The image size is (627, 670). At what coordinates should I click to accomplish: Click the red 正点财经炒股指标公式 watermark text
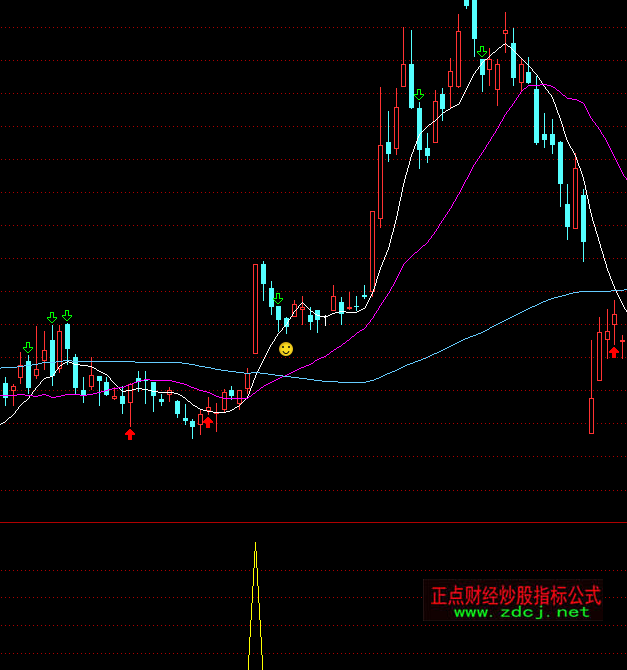pyautogui.click(x=515, y=595)
